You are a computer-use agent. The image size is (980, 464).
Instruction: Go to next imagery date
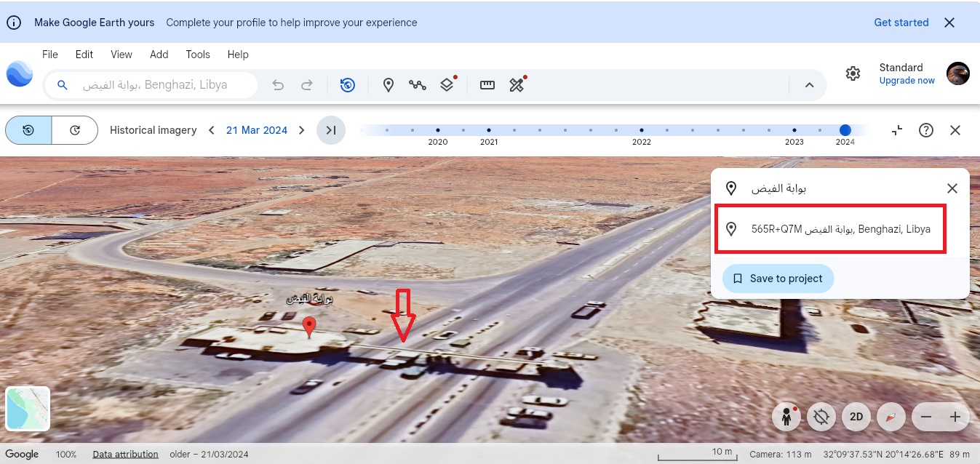(302, 130)
